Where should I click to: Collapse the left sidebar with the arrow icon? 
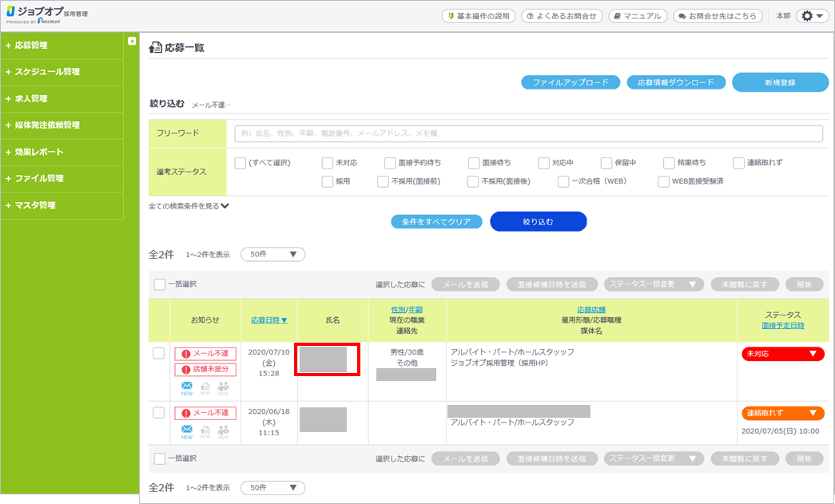coord(132,41)
